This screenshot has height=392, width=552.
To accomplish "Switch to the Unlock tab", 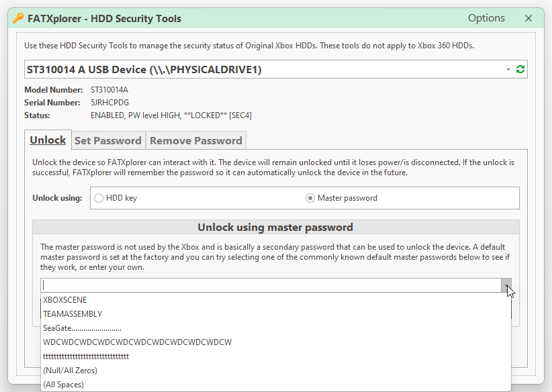I will (48, 140).
